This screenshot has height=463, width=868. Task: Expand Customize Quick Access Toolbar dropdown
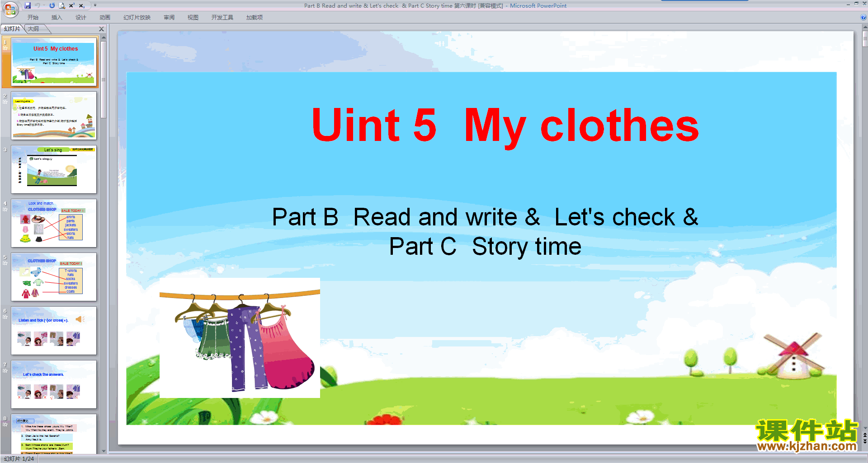[x=95, y=5]
